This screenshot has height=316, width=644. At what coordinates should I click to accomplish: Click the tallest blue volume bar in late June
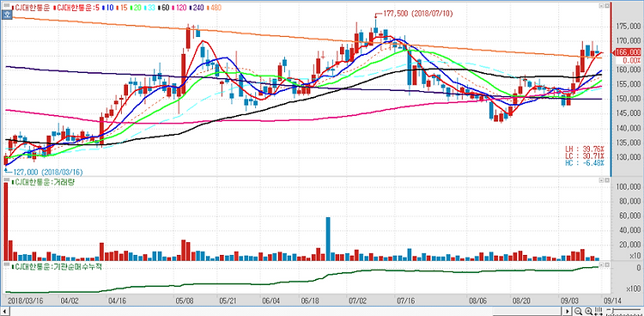[328, 239]
